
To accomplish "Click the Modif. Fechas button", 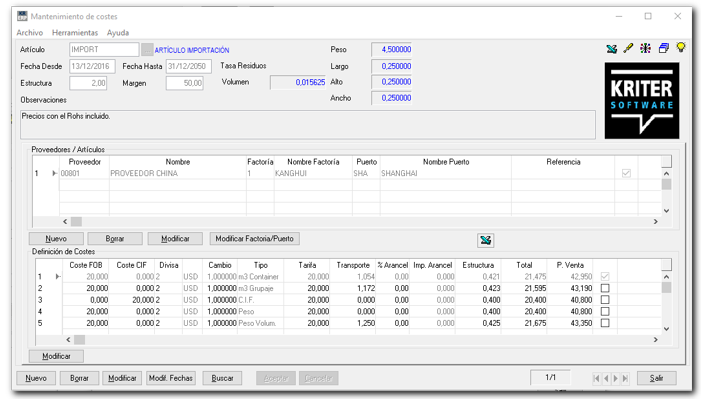I will 171,378.
